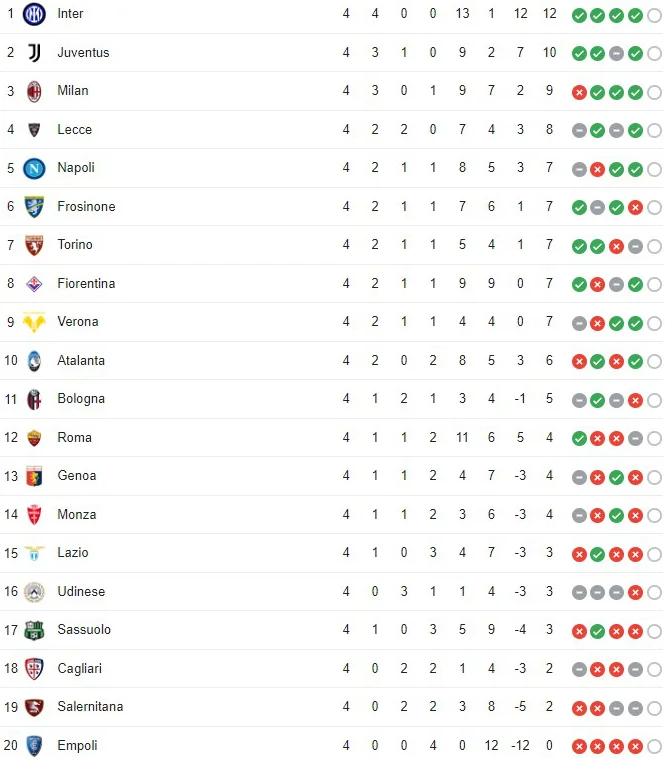Click the Cagliari team name
The image size is (665, 758).
pyautogui.click(x=79, y=669)
